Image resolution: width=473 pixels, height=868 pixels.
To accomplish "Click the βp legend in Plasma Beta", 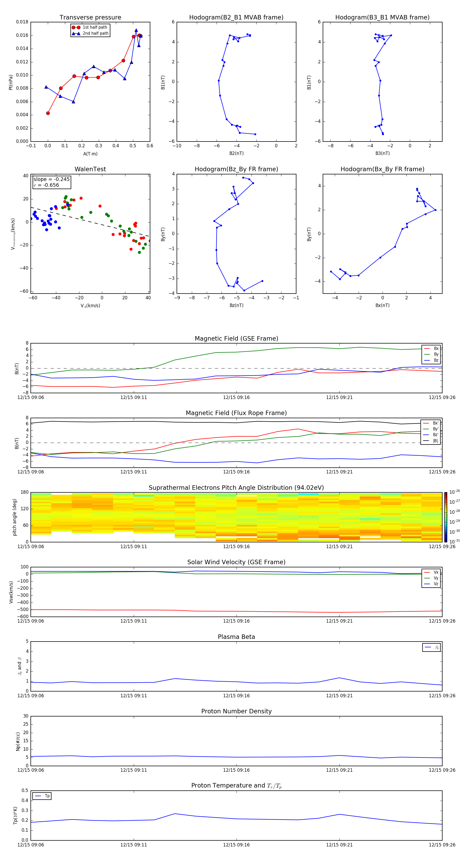I will [x=431, y=647].
